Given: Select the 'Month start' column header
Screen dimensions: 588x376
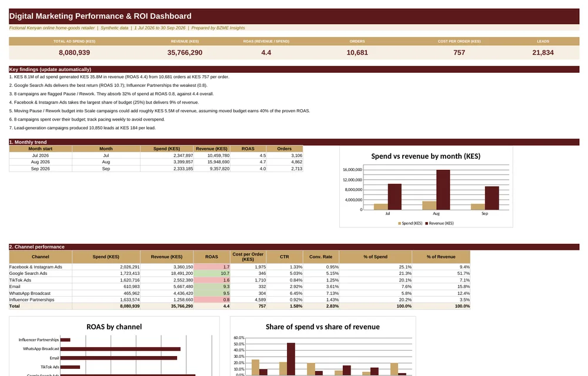Looking at the screenshot, I should (41, 149).
